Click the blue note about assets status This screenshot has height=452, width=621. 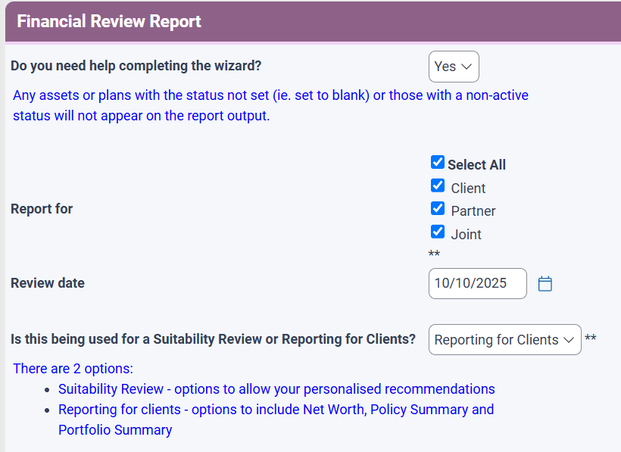[270, 105]
